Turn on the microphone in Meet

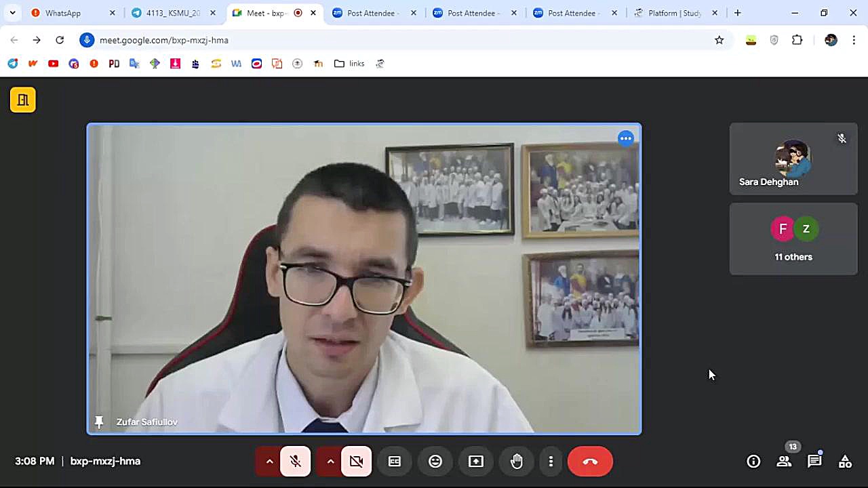point(296,462)
